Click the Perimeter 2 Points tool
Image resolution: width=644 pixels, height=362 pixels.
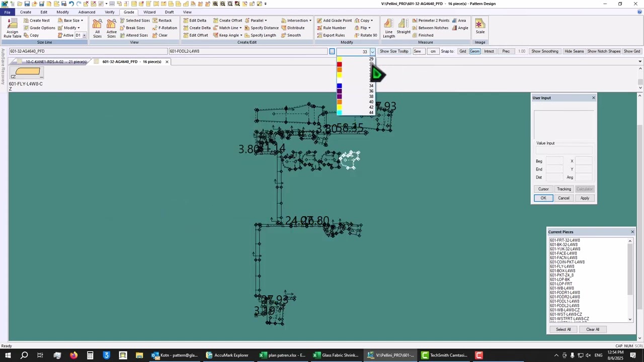click(x=430, y=21)
